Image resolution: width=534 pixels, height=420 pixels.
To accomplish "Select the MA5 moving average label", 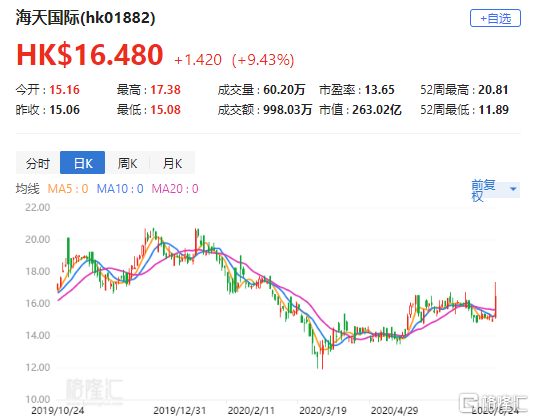I will (68, 188).
